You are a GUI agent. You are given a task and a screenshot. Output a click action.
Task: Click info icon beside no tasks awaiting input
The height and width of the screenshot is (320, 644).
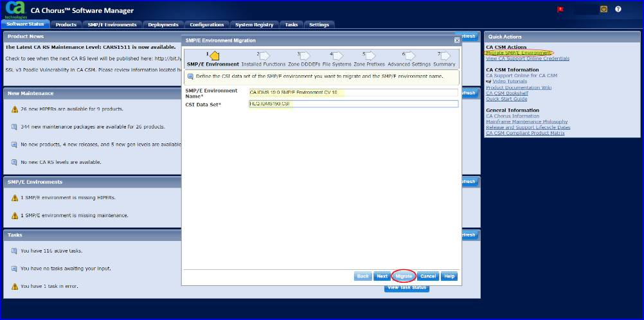(x=14, y=269)
